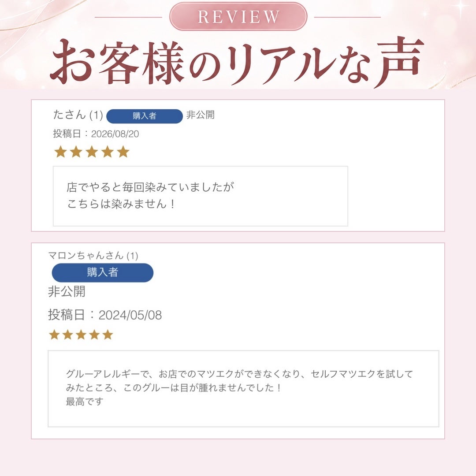Viewport: 476px width, 476px height.
Task: Open the グルーアレルギー review comment box
Action: coord(243,389)
